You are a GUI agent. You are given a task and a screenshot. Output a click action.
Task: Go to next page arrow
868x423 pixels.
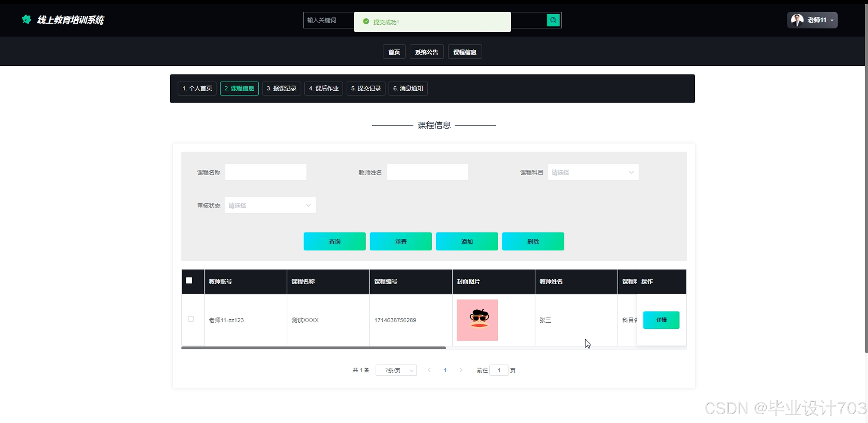461,370
